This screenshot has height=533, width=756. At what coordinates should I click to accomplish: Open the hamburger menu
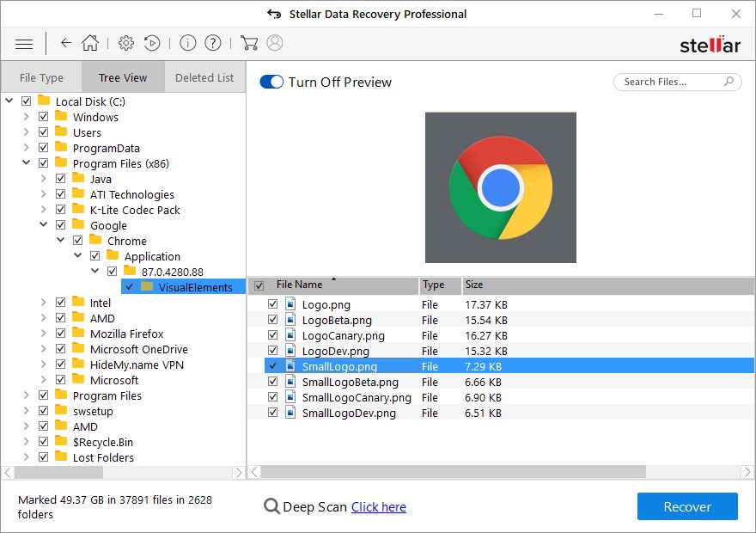(24, 45)
